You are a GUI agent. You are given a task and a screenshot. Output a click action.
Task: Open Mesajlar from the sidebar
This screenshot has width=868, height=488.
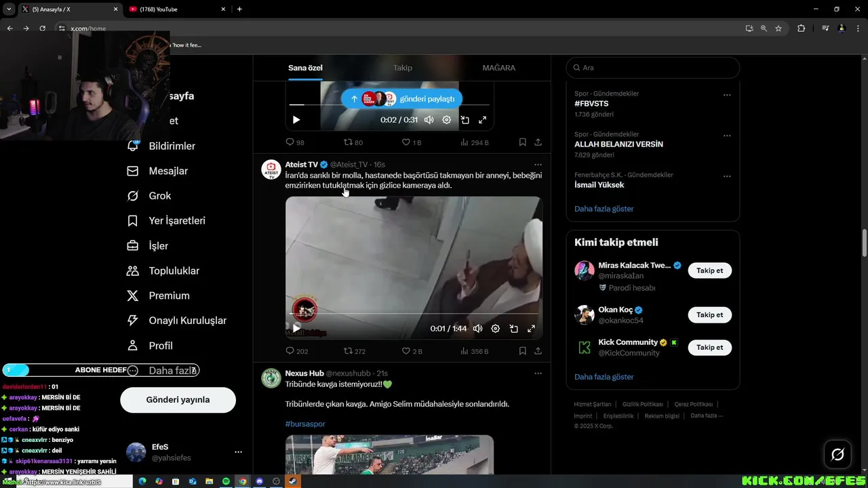[x=157, y=171]
